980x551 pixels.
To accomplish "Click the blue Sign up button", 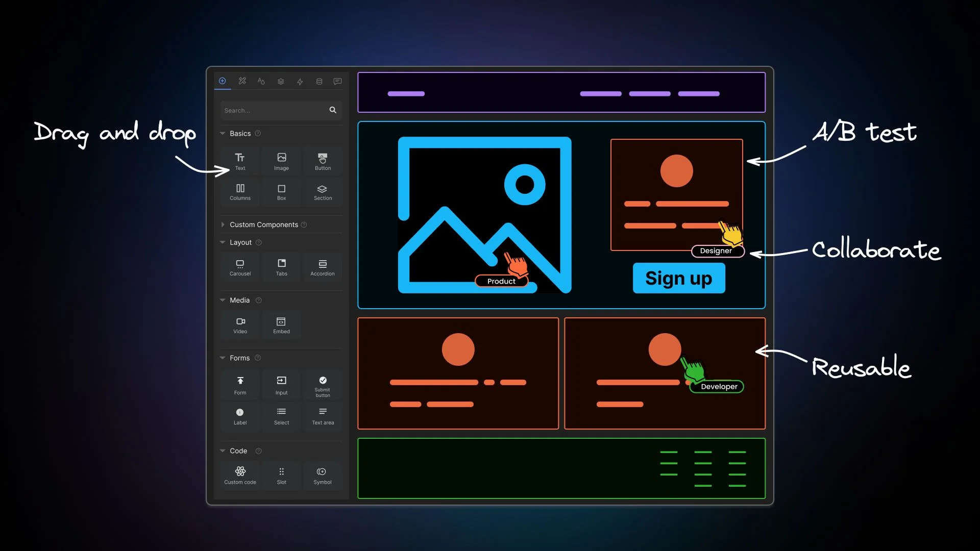I will coord(678,279).
